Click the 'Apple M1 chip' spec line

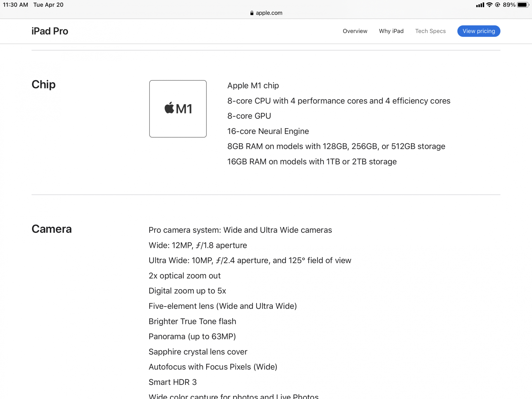pos(253,86)
